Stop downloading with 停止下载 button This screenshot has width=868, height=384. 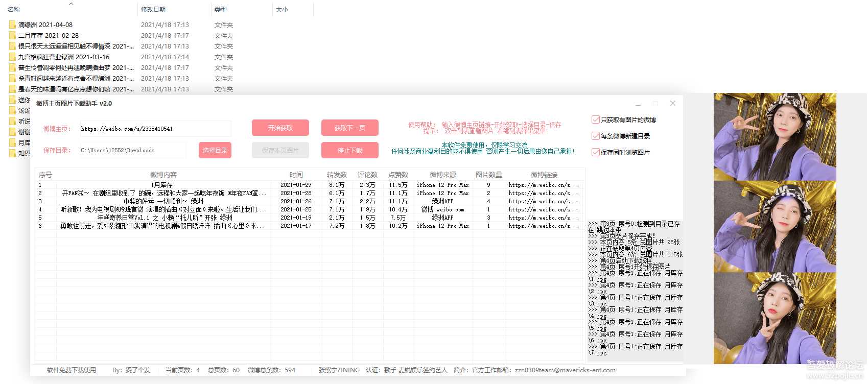point(350,150)
